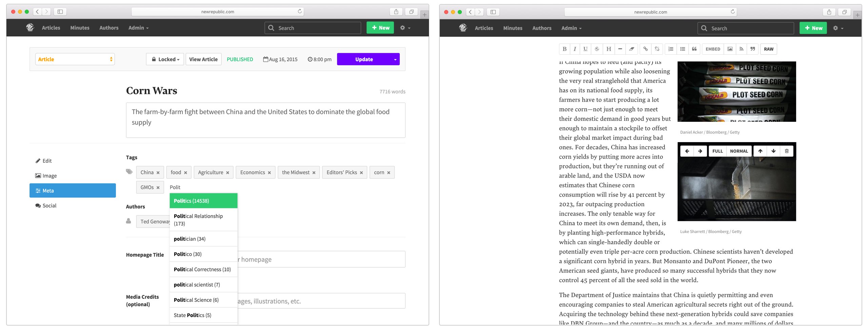Remove the GMOs tag

tap(158, 188)
